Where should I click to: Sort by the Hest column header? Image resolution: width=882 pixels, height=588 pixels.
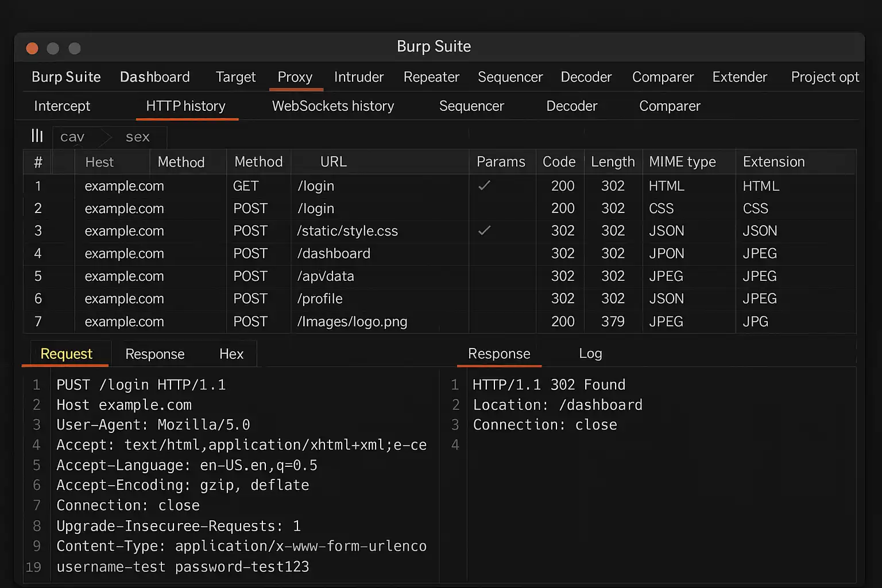(99, 162)
